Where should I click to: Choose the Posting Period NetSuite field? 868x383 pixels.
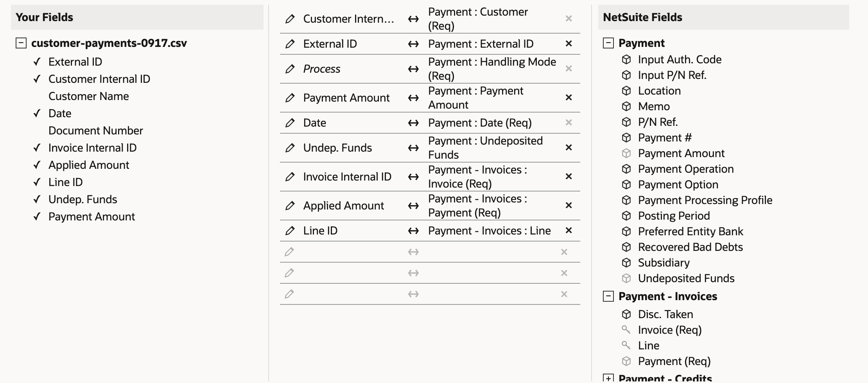point(674,216)
